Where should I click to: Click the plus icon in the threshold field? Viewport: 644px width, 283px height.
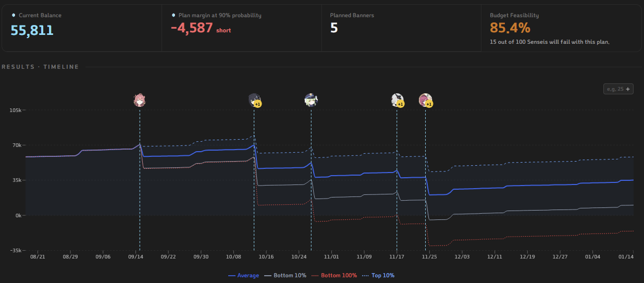(628, 89)
